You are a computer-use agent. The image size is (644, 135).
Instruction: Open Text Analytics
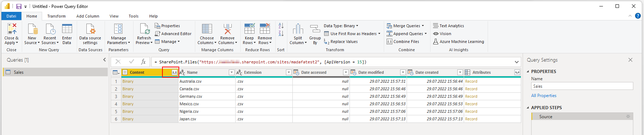[x=448, y=26]
